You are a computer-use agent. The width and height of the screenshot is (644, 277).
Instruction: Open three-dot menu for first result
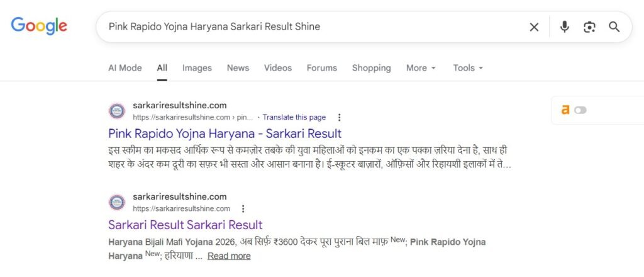(340, 117)
